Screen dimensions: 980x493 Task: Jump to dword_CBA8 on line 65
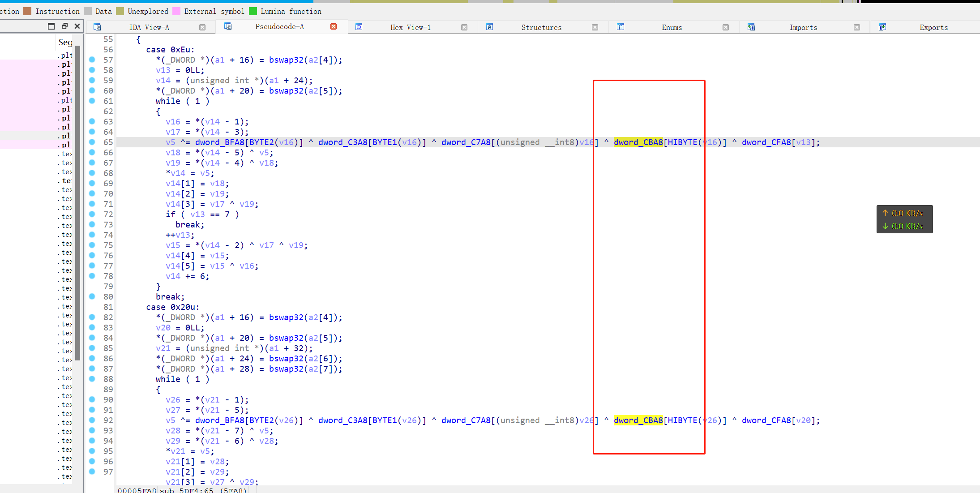(x=638, y=142)
